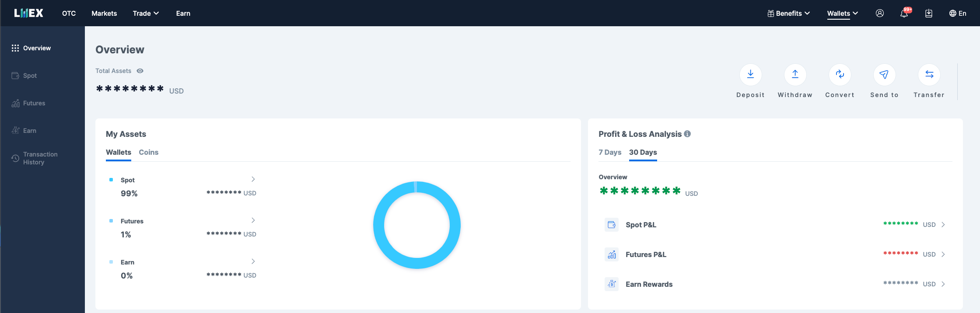Click the Futures chart icon in sidebar
Screen dimensions: 980x313
click(x=15, y=103)
